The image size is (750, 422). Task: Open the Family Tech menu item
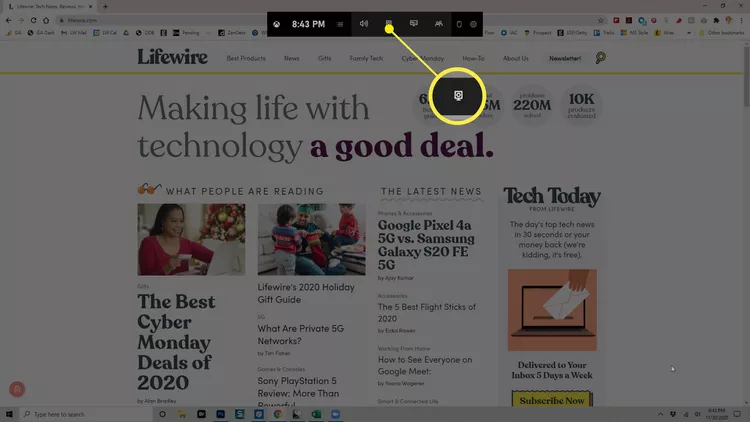[366, 58]
